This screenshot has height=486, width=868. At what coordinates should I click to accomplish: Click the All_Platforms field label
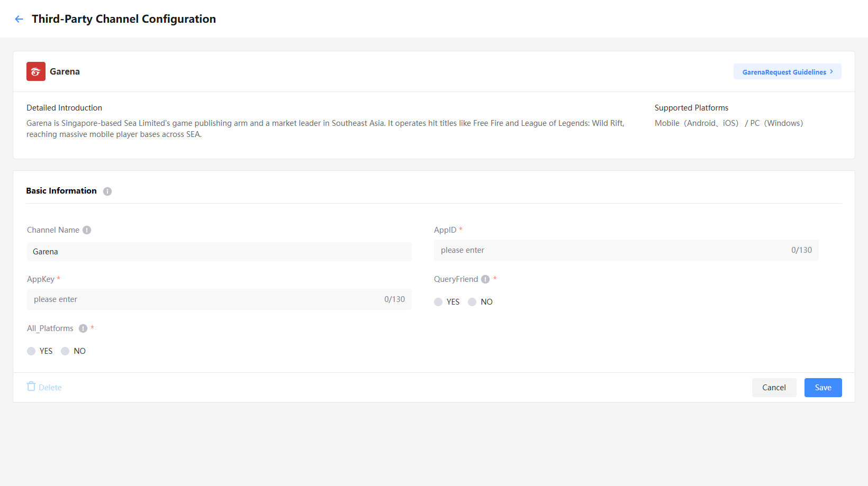coord(50,328)
